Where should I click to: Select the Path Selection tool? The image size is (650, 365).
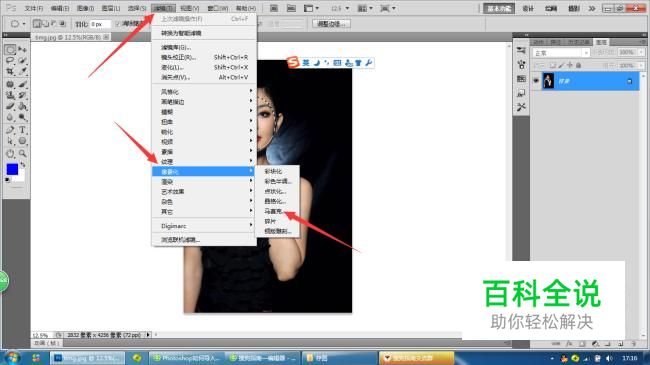pos(10,141)
